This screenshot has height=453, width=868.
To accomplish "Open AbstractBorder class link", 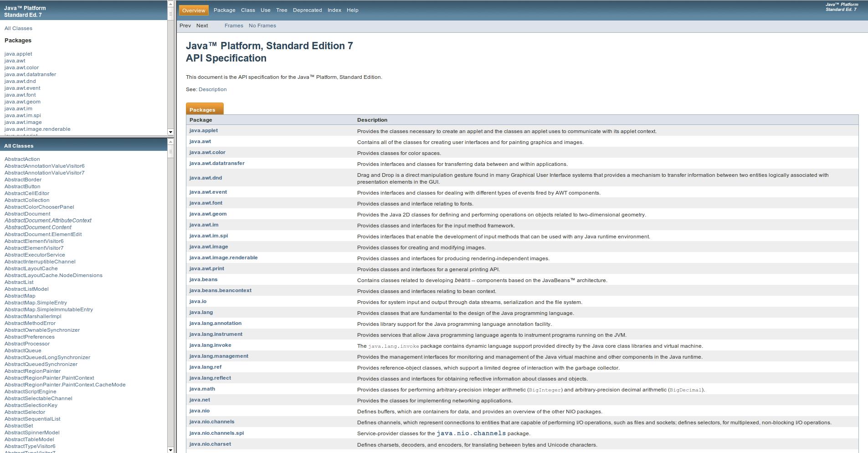I will [x=23, y=180].
